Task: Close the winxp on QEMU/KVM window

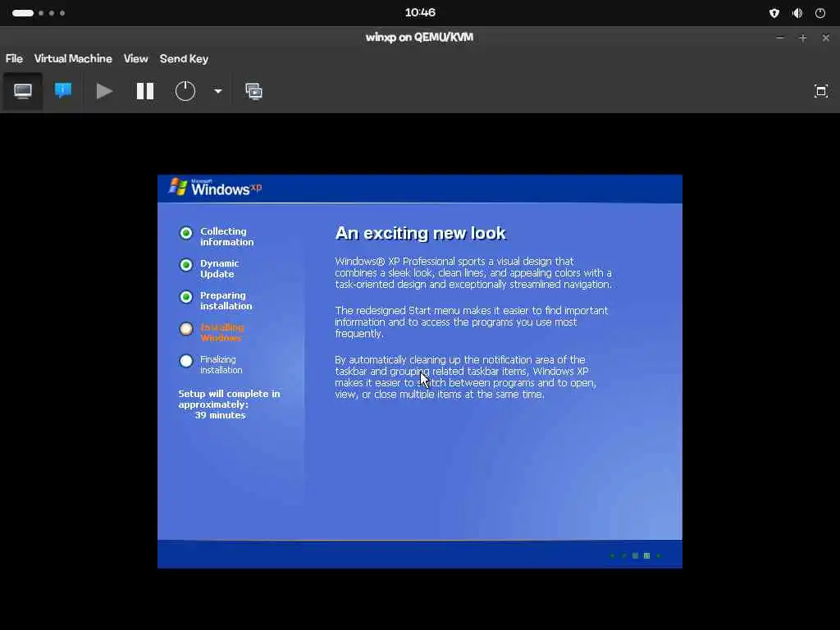Action: click(x=825, y=38)
